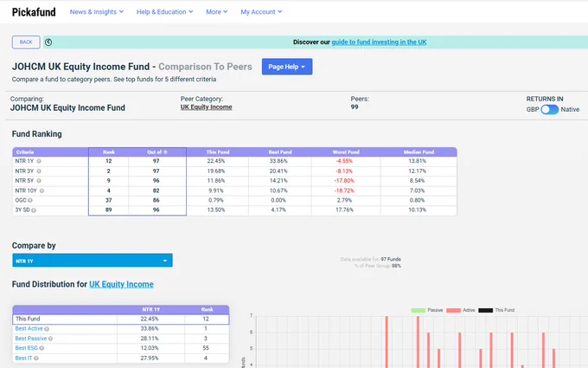Open the Compare by NTR 1Y dropdown

(93, 261)
